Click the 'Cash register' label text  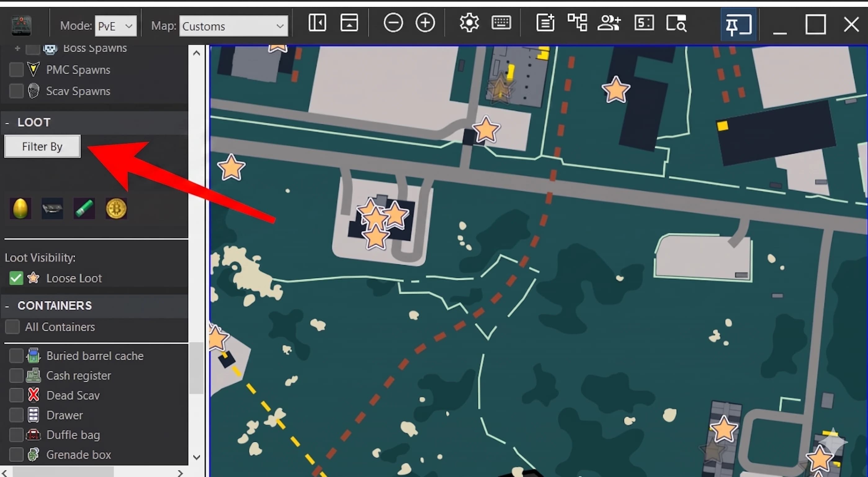[79, 375]
